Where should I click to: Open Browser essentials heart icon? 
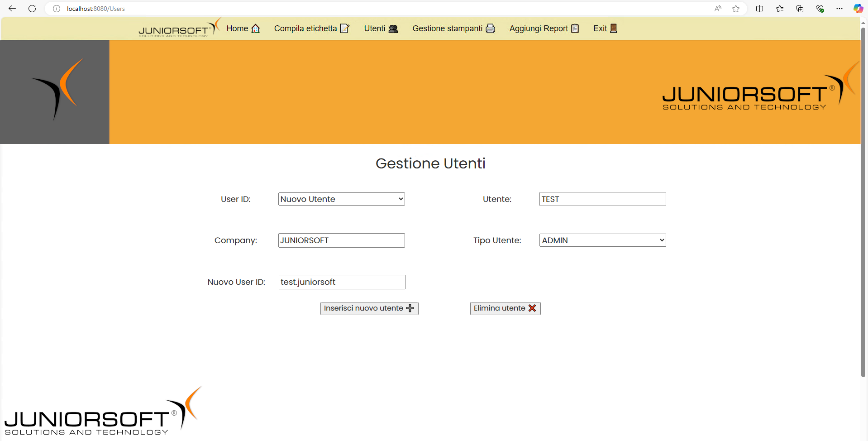tap(820, 9)
